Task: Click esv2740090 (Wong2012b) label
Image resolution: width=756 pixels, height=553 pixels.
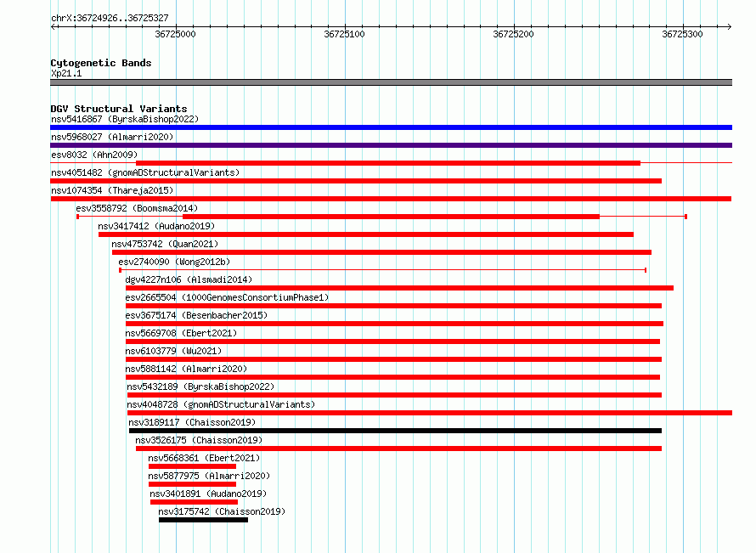Action: click(x=174, y=262)
